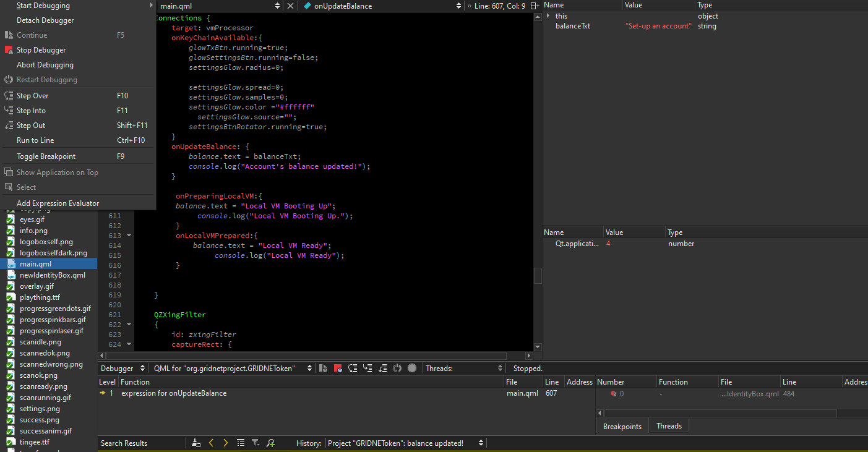The image size is (868, 452).
Task: Open the filter icon in Search Results bar
Action: click(256, 443)
